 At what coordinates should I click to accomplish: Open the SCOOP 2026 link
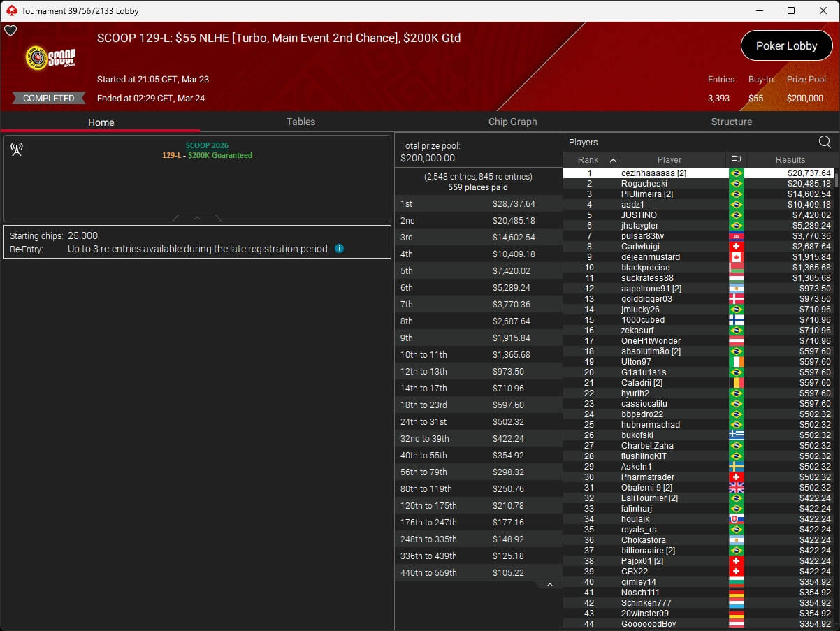(207, 146)
